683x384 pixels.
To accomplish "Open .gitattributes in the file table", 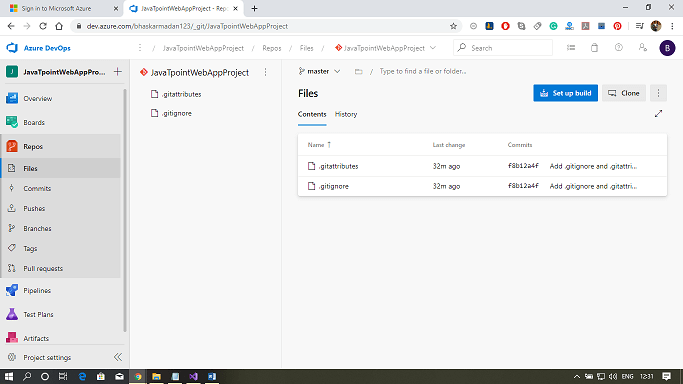I will pyautogui.click(x=338, y=166).
